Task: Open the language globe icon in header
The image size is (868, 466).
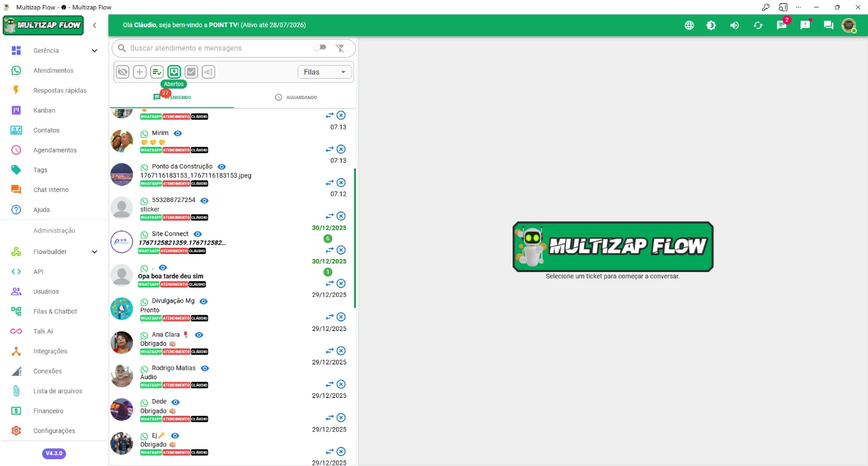Action: pyautogui.click(x=689, y=25)
